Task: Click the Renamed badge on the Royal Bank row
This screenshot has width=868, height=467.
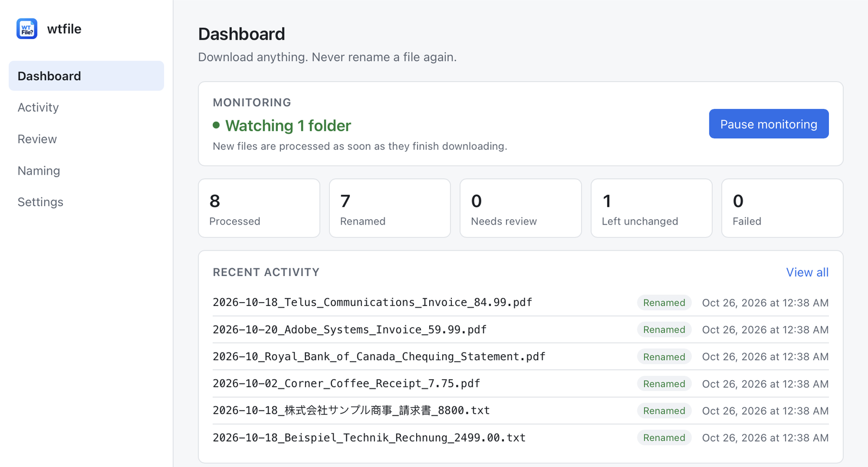Action: click(664, 357)
